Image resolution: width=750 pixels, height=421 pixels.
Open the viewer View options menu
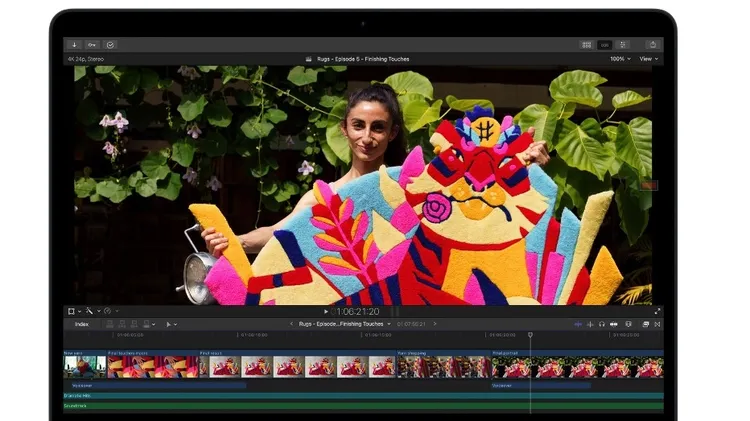[x=649, y=59]
